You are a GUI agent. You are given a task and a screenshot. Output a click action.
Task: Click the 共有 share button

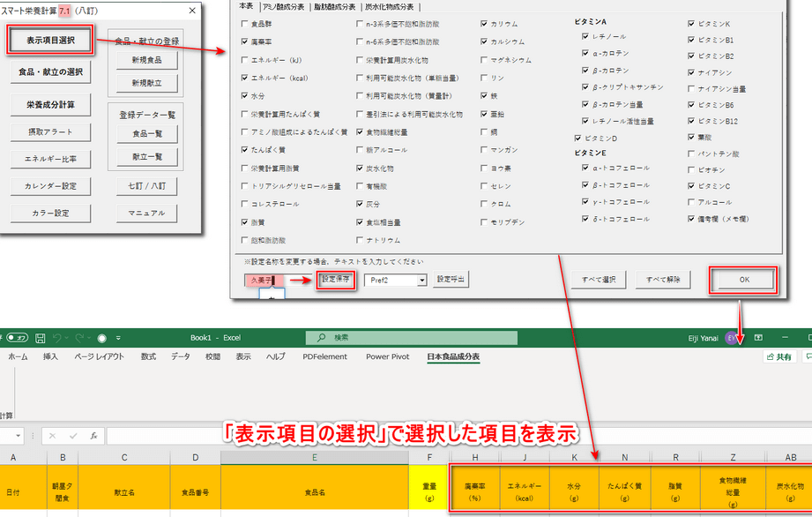click(779, 356)
